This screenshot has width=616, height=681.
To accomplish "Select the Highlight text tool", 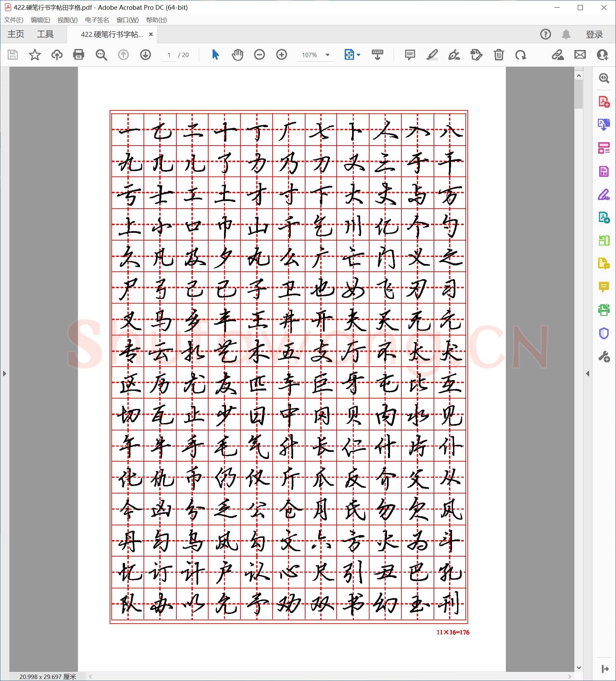I will click(x=432, y=54).
